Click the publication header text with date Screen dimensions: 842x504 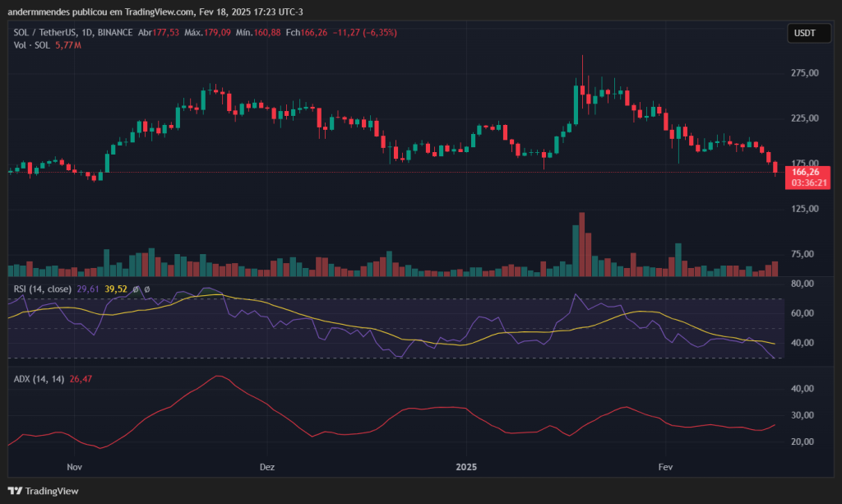click(x=155, y=12)
